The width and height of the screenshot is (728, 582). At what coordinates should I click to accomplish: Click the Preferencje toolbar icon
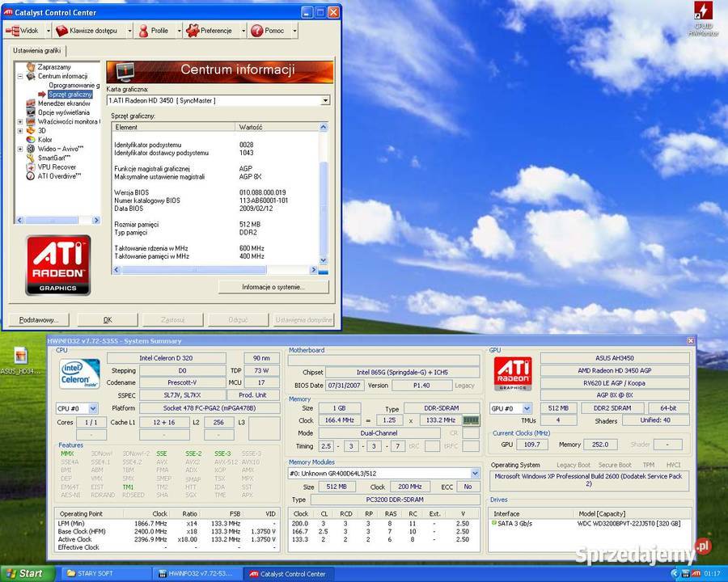[192, 30]
